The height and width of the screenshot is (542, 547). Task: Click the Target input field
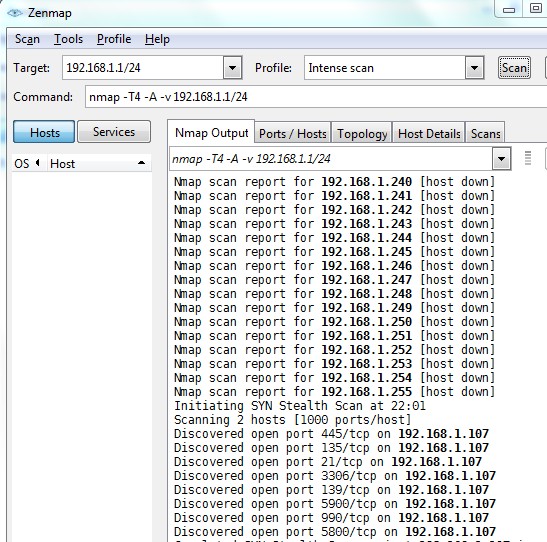[143, 68]
